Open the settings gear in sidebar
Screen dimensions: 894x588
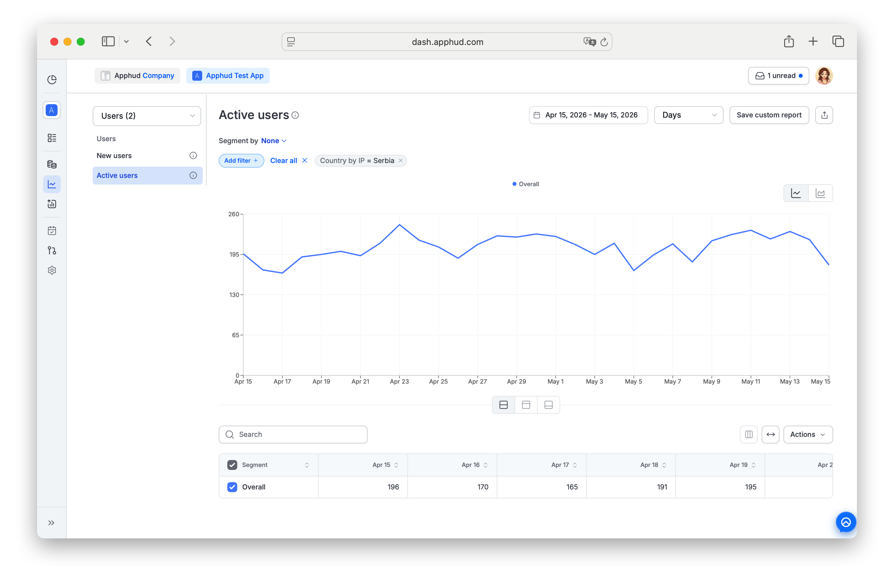pyautogui.click(x=52, y=270)
